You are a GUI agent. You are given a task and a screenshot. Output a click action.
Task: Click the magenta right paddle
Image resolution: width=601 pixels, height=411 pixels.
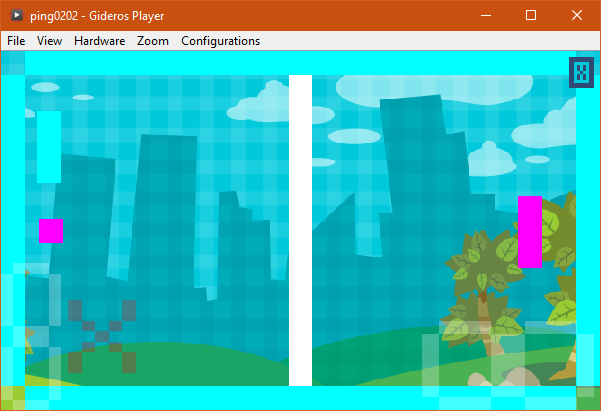(x=530, y=232)
